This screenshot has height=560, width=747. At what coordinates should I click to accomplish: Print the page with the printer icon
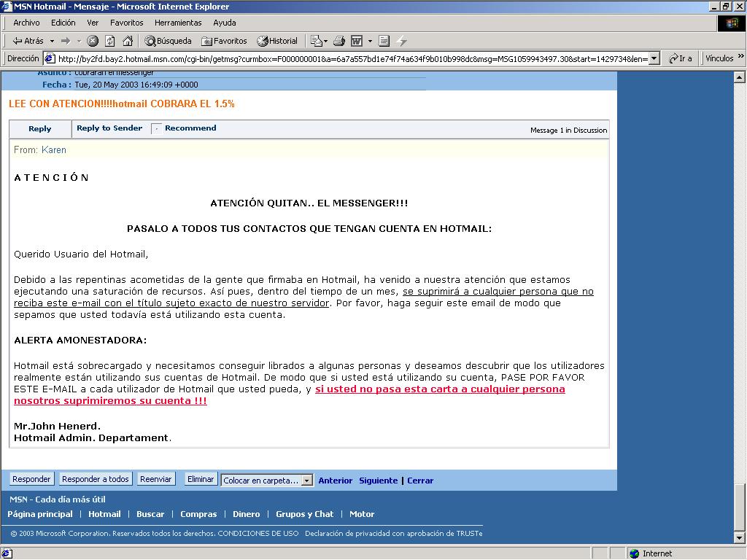339,41
